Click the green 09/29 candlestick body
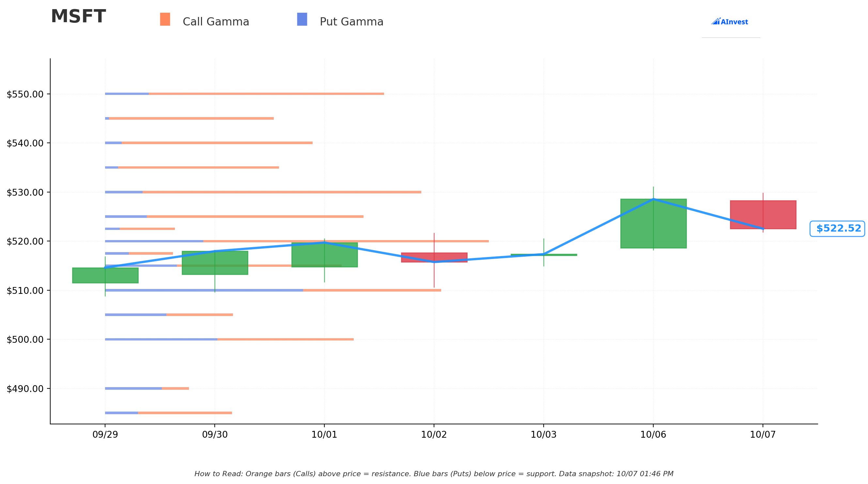The width and height of the screenshot is (868, 484). coord(105,276)
